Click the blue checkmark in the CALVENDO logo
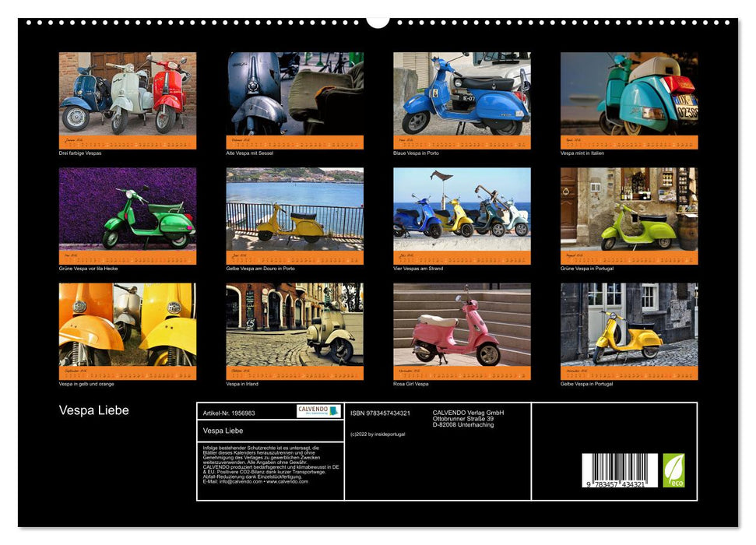Image resolution: width=756 pixels, height=545 pixels. point(333,411)
